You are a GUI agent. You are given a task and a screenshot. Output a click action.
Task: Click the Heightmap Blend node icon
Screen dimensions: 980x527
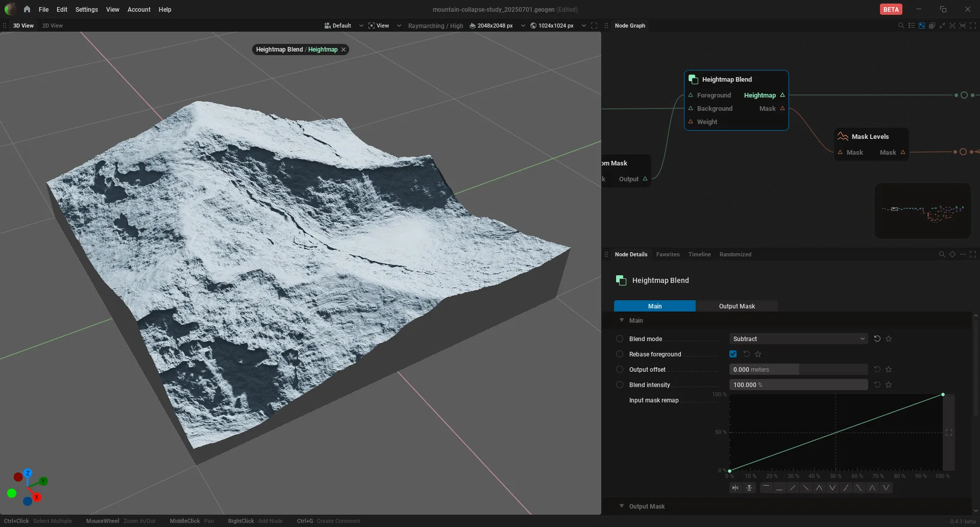click(693, 79)
